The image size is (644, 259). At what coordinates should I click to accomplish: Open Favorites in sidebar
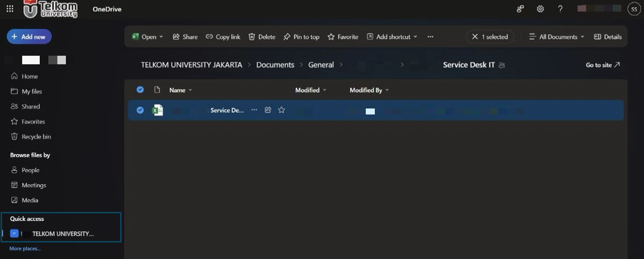click(28, 122)
